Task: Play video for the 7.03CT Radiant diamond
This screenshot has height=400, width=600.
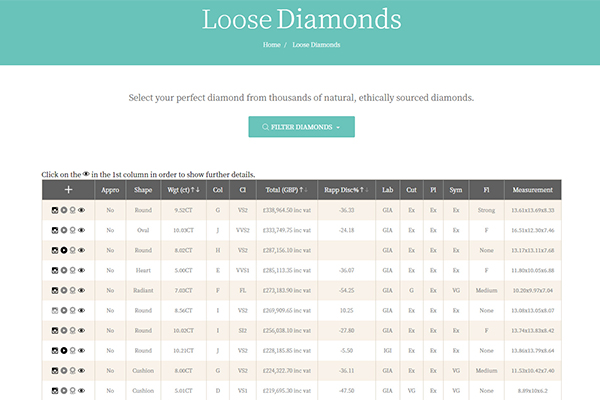Action: [64, 291]
